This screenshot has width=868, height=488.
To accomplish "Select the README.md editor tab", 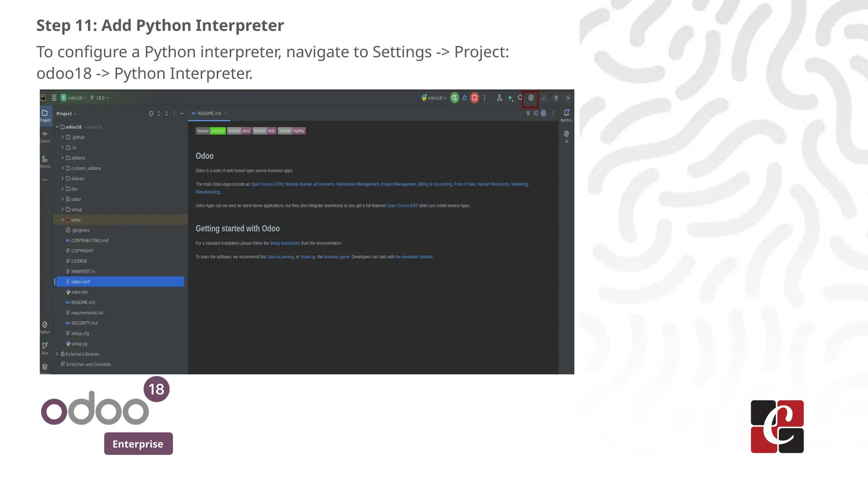I will coord(209,114).
